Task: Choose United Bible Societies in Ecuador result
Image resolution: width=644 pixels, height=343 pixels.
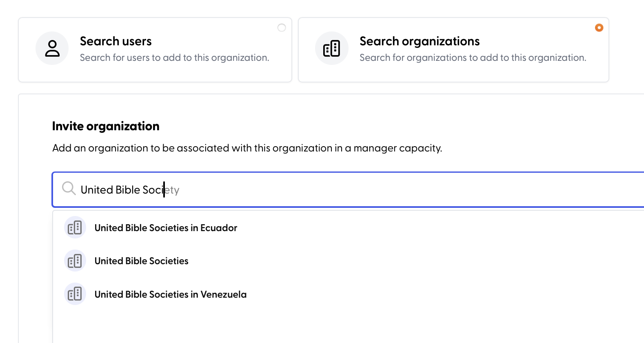Action: (349, 227)
